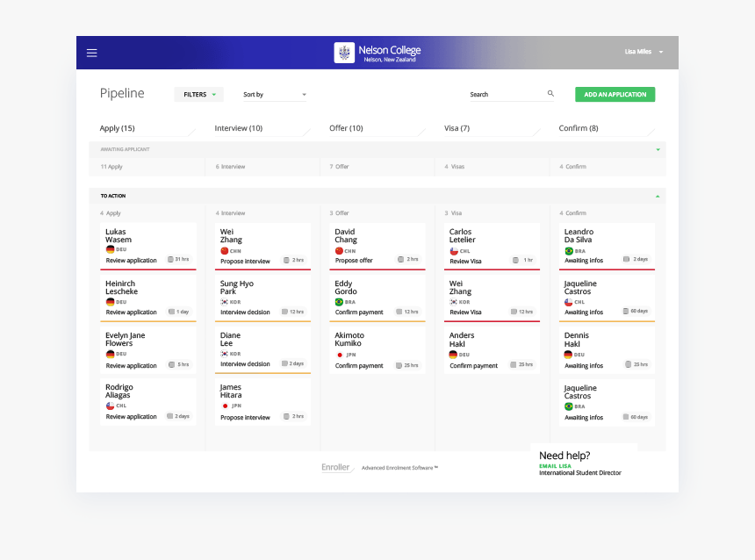Click the search magnifier icon

pyautogui.click(x=550, y=94)
